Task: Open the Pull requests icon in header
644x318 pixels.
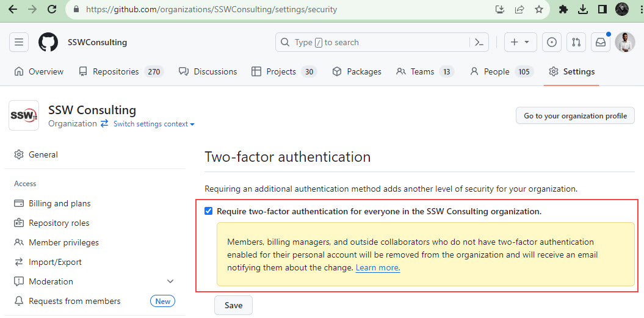Action: [x=576, y=42]
